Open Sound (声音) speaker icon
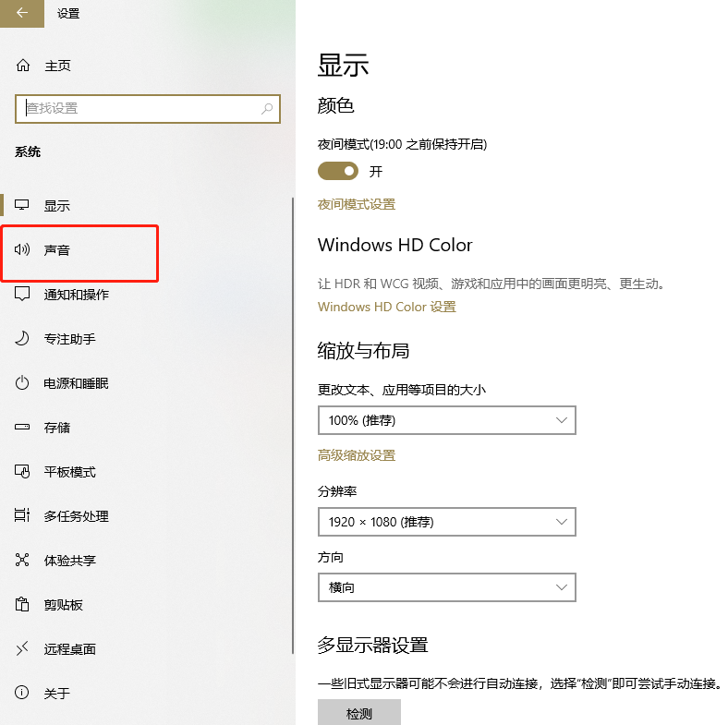Screen dimensions: 728x725 tap(23, 250)
